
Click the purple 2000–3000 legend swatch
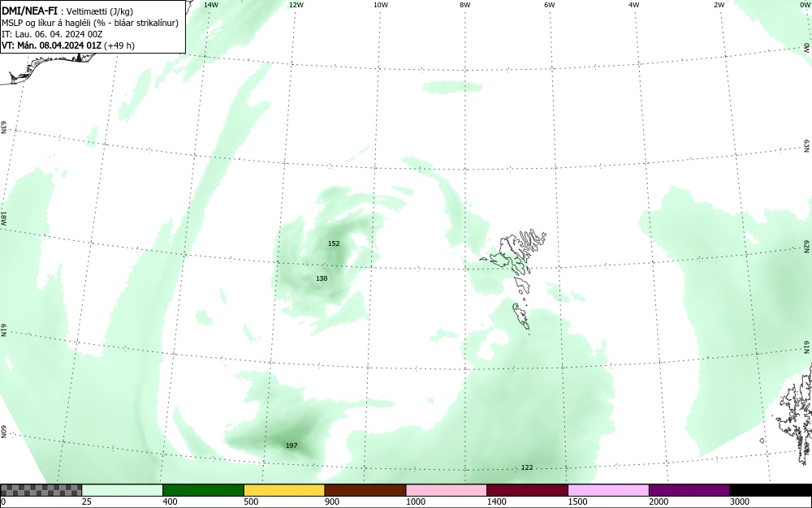689,490
